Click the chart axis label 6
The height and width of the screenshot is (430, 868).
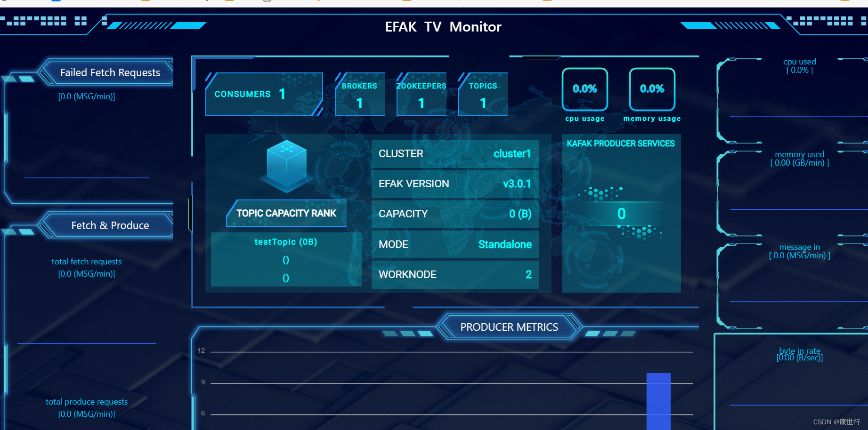(203, 413)
